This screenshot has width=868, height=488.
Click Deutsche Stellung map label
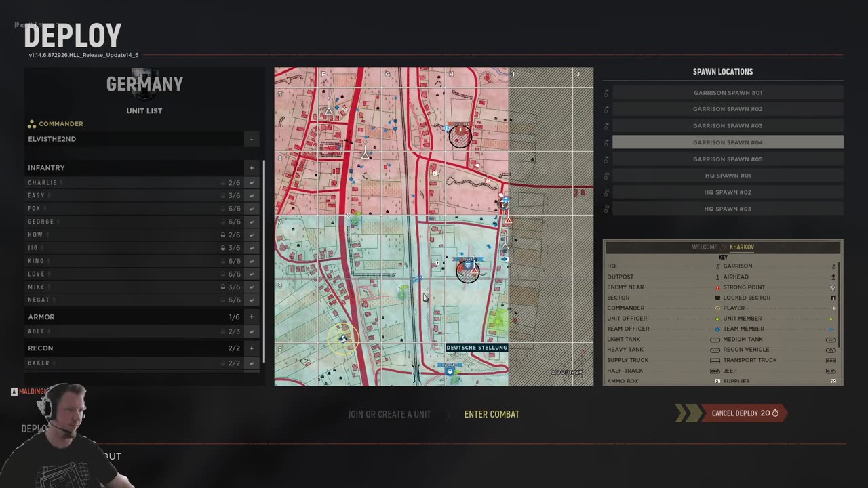(477, 348)
